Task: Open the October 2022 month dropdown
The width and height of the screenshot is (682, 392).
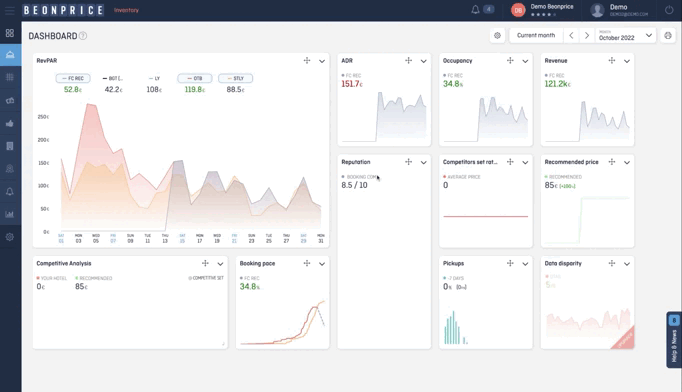Action: [x=626, y=36]
